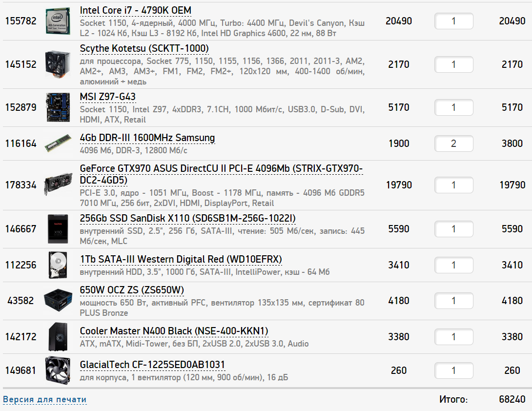This screenshot has height=411, width=532.
Task: Focus the quantity field for GlacialTech fan
Action: (x=453, y=370)
